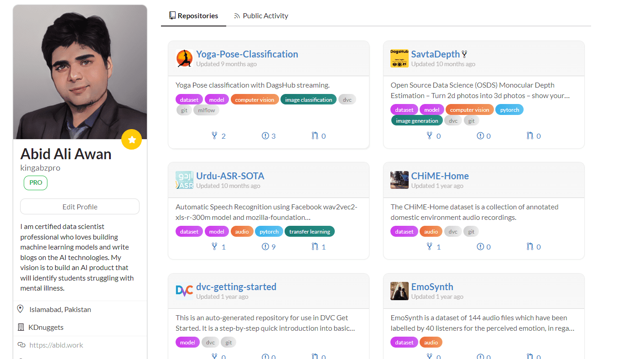Click the building icon next to KDnuggets
Screen dimensions: 644x359
click(21, 327)
